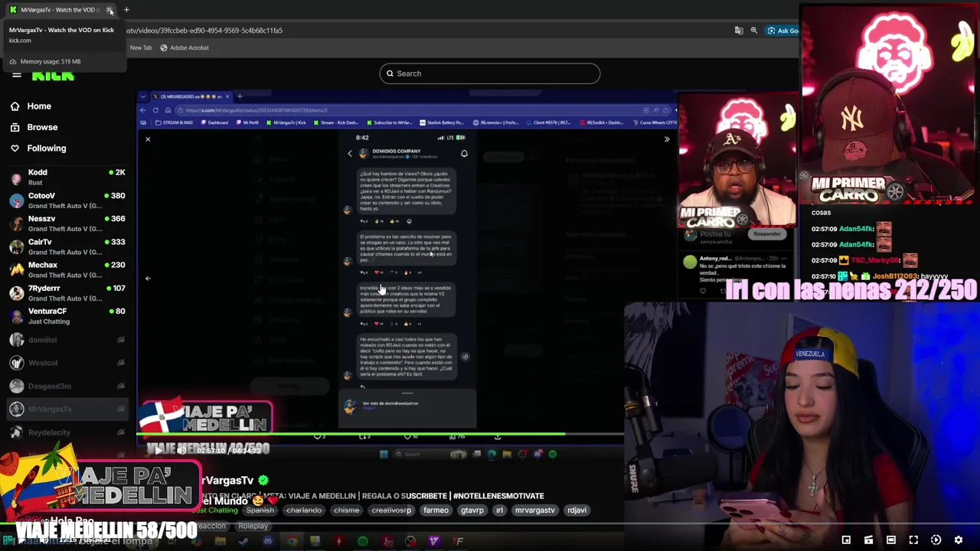Click the Responder button in inner stream
Viewport: 980px width, 551px height.
click(766, 234)
